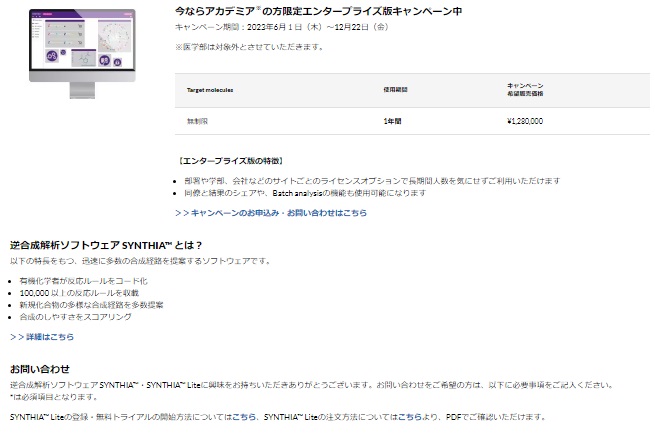Image resolution: width=655 pixels, height=439 pixels.
Task: Click the campaign period date line
Action: point(282,27)
